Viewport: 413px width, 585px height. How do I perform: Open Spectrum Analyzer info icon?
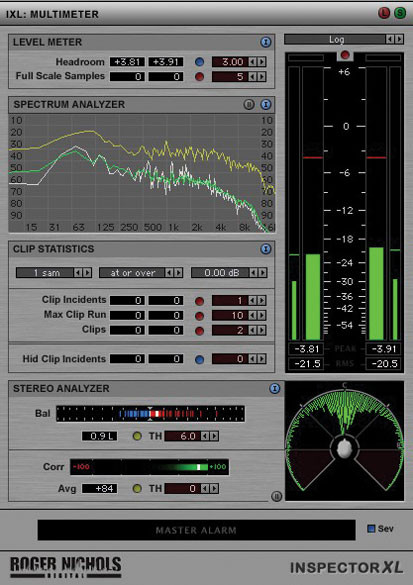(266, 104)
